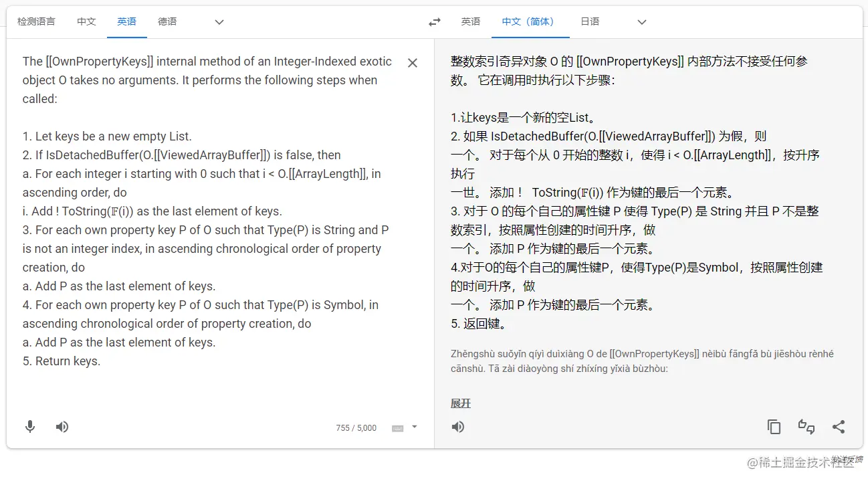Listen to the source text
The image size is (868, 483).
[62, 427]
